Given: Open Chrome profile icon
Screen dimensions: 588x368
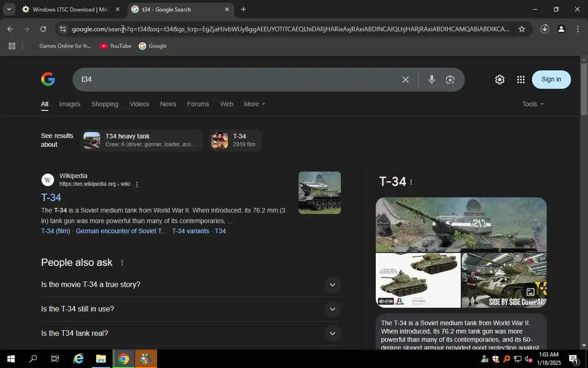Looking at the screenshot, I should click(561, 29).
